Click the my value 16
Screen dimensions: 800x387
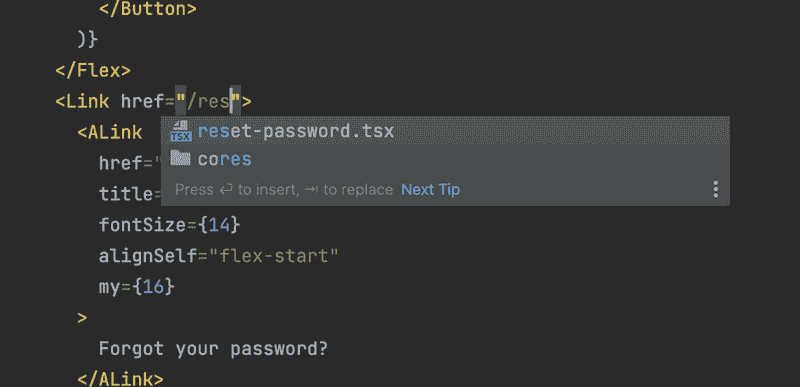click(x=153, y=287)
